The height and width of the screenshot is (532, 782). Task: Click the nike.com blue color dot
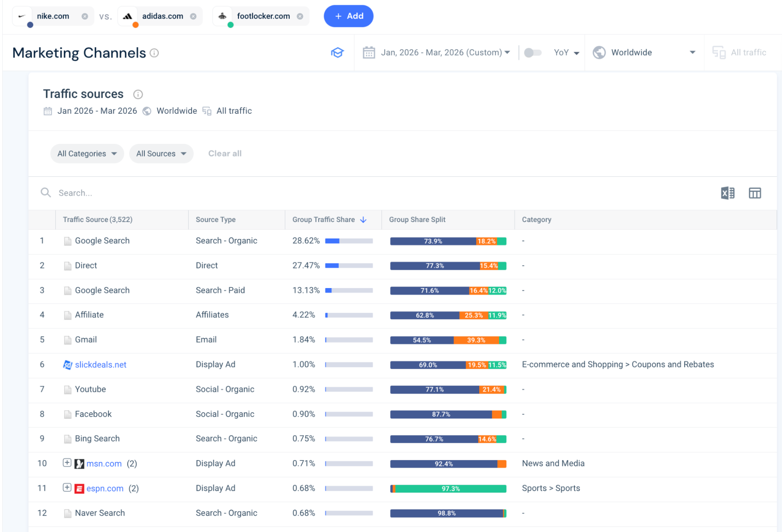coord(30,25)
